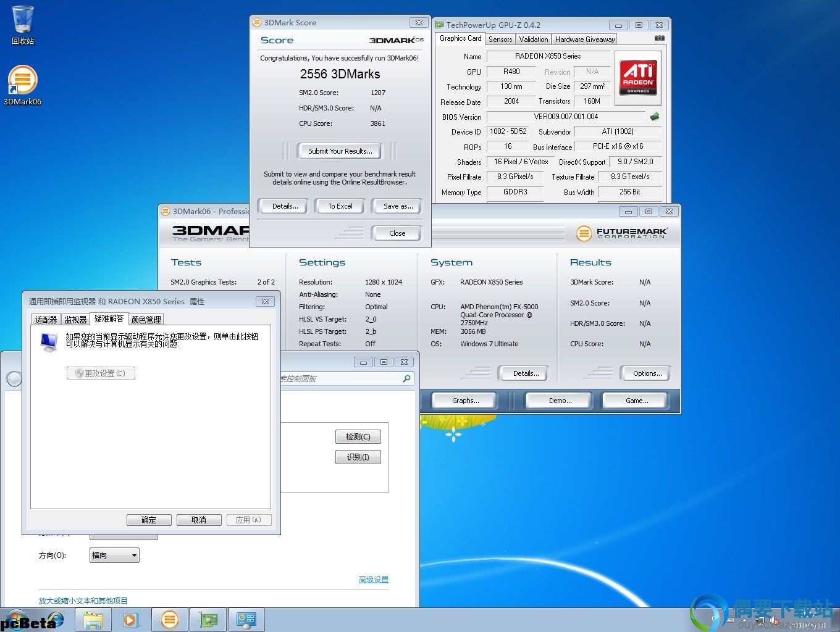The width and height of the screenshot is (840, 632).
Task: Click the back arrow in control panel window
Action: point(14,379)
